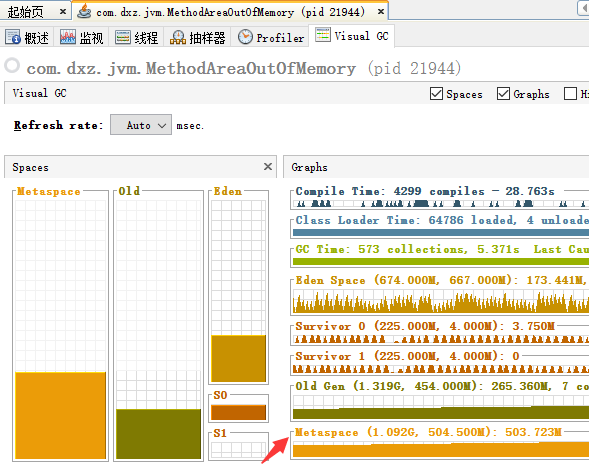
Task: Click the application title com.dxz.jvm.MethodAreaOutOfMemory heading
Action: click(x=244, y=68)
